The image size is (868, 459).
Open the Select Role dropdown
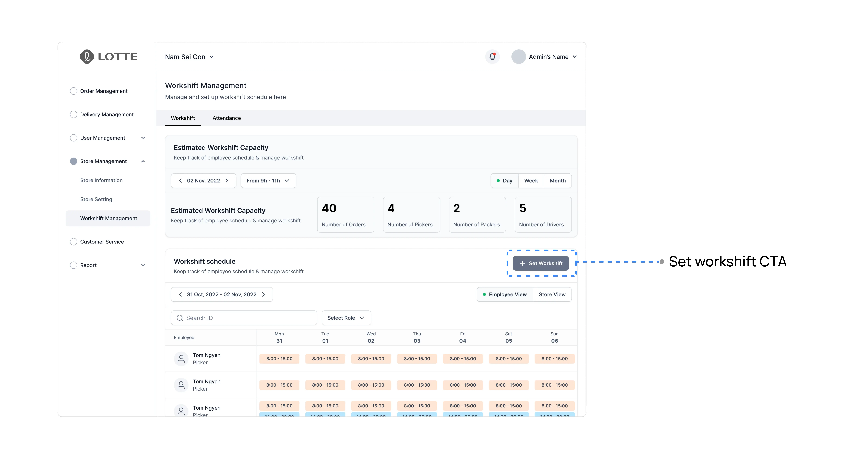coord(346,318)
